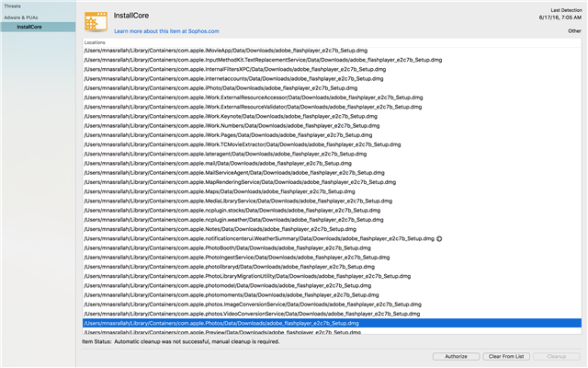
Task: Select the photos.VideoConversionService path row
Action: [x=332, y=314]
